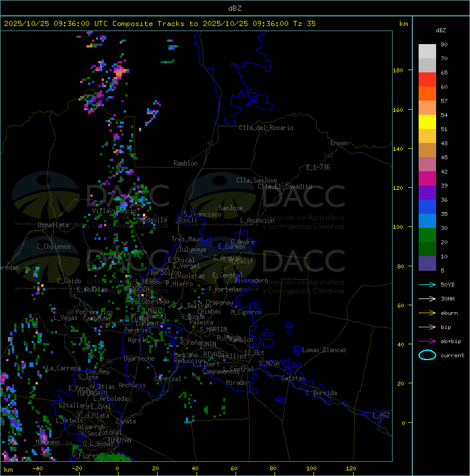
Task: Click the '-40' tick on the horizontal axis
Action: pyautogui.click(x=37, y=469)
